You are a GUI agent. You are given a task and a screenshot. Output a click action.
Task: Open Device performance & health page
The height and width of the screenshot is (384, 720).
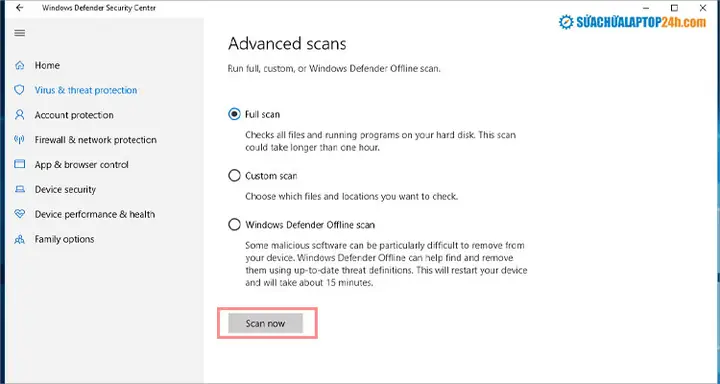[x=95, y=214]
